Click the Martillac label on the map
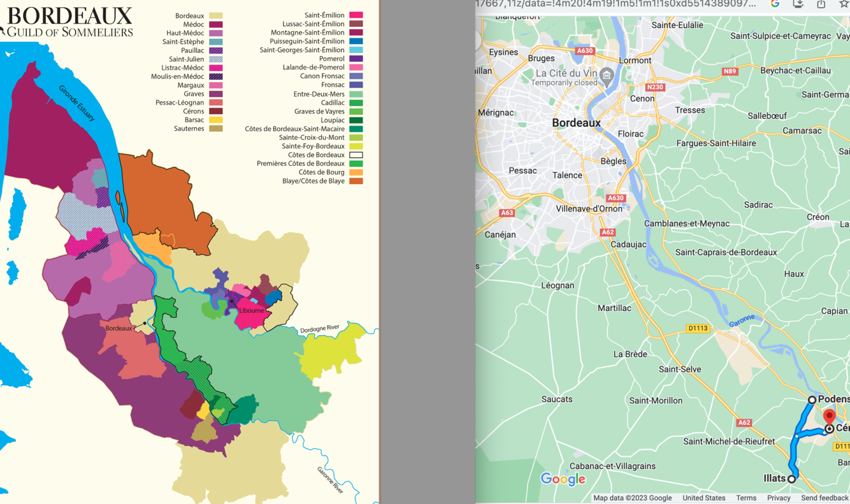The height and width of the screenshot is (504, 850). (x=614, y=308)
